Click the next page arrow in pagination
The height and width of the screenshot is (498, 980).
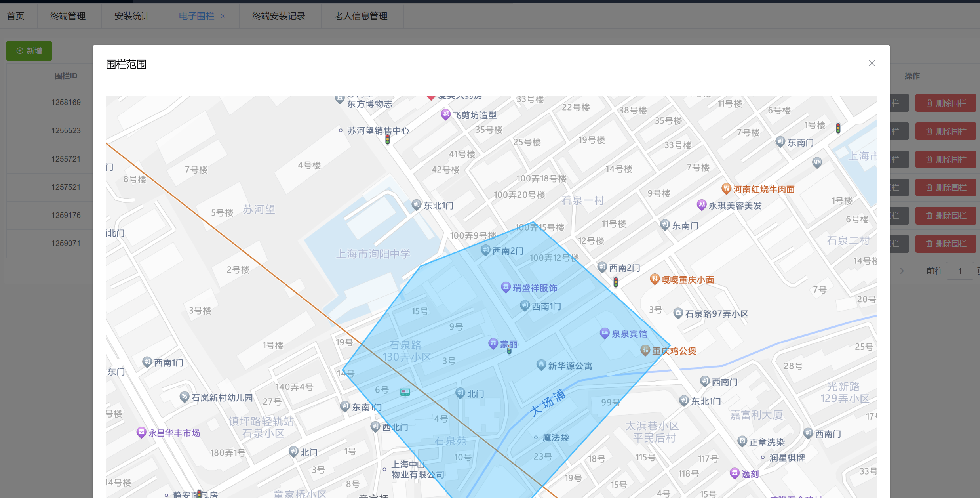902,271
